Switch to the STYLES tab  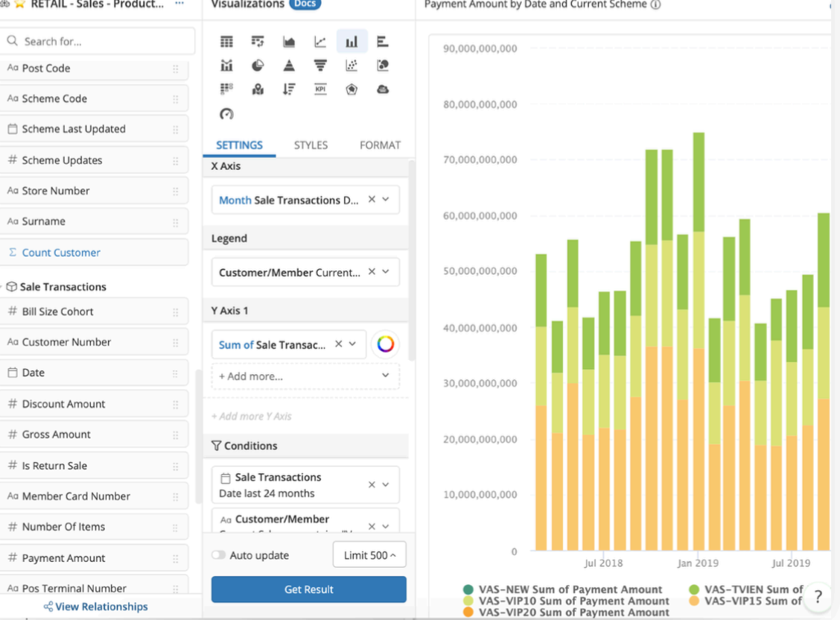[311, 145]
